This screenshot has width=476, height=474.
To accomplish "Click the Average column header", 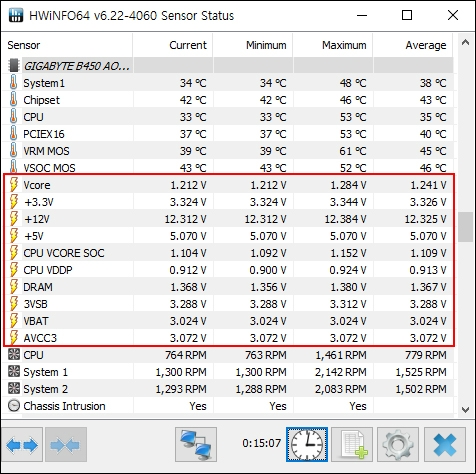I will coord(413,45).
